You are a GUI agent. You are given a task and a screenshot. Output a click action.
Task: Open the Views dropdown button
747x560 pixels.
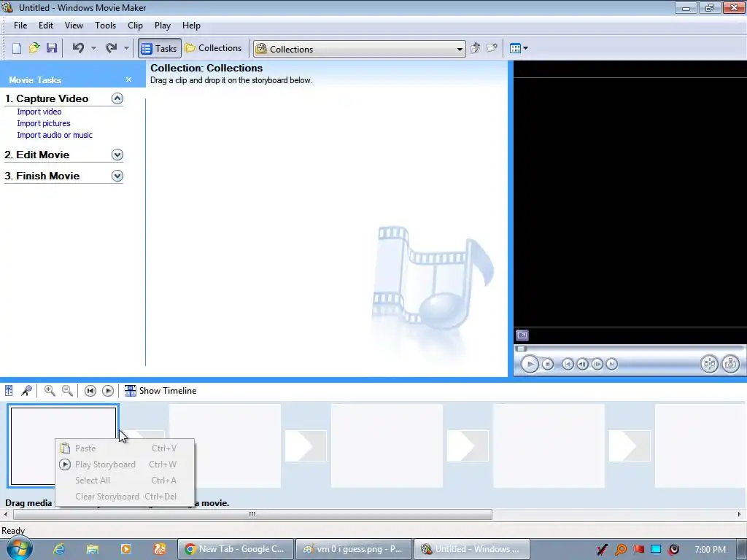click(519, 48)
